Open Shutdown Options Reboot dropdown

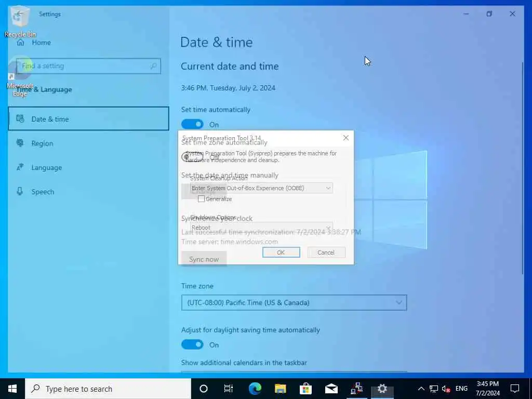(261, 228)
